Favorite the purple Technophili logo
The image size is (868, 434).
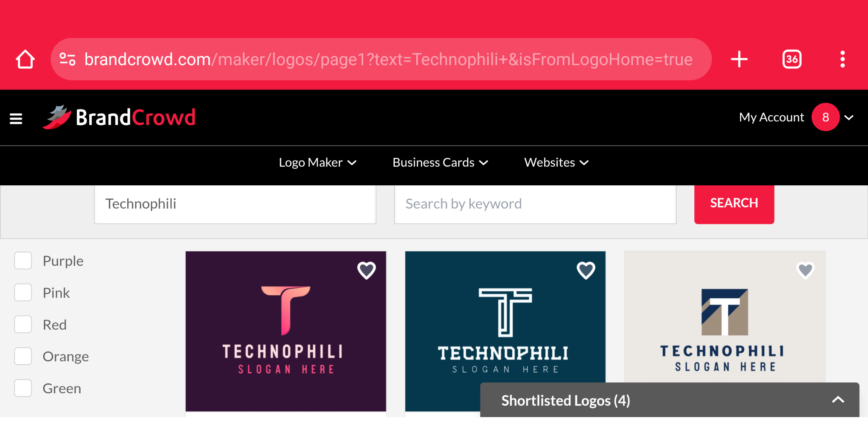366,270
